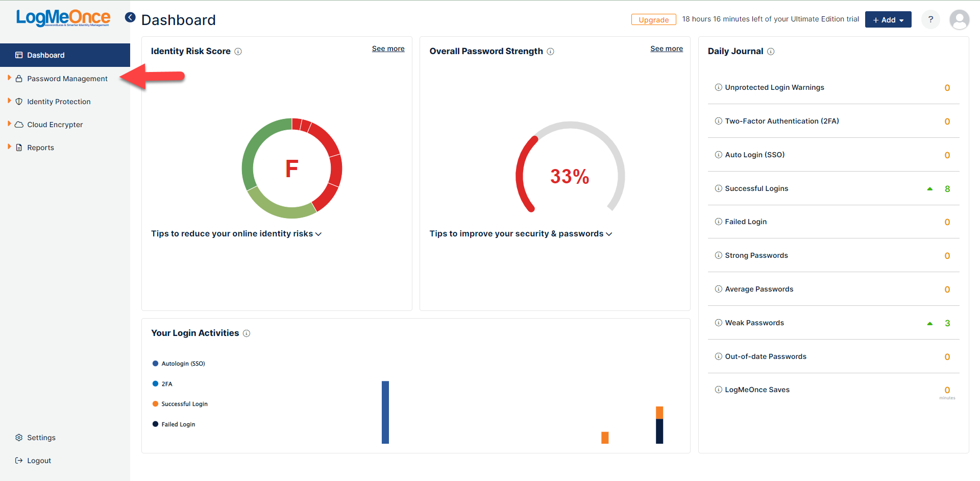Click info icon beside Average Passwords

719,289
